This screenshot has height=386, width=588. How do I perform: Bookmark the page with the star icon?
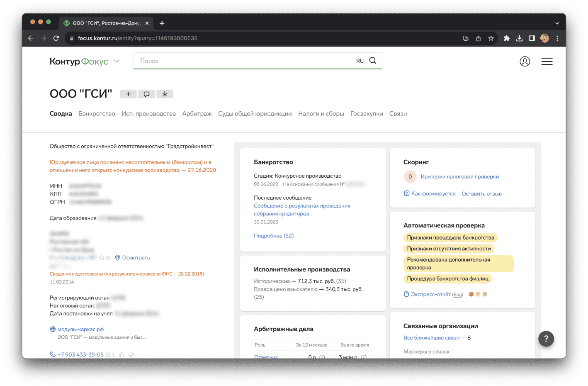pos(491,38)
